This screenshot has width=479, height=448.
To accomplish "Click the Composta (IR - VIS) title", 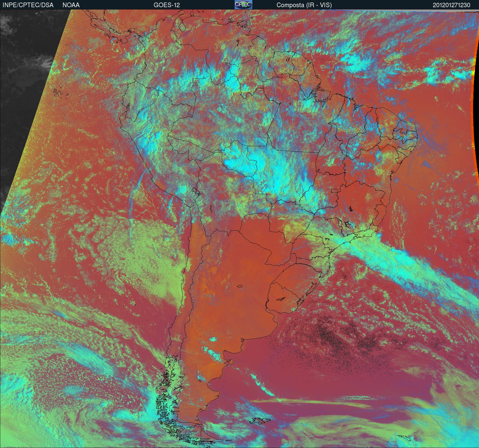I will pyautogui.click(x=304, y=5).
